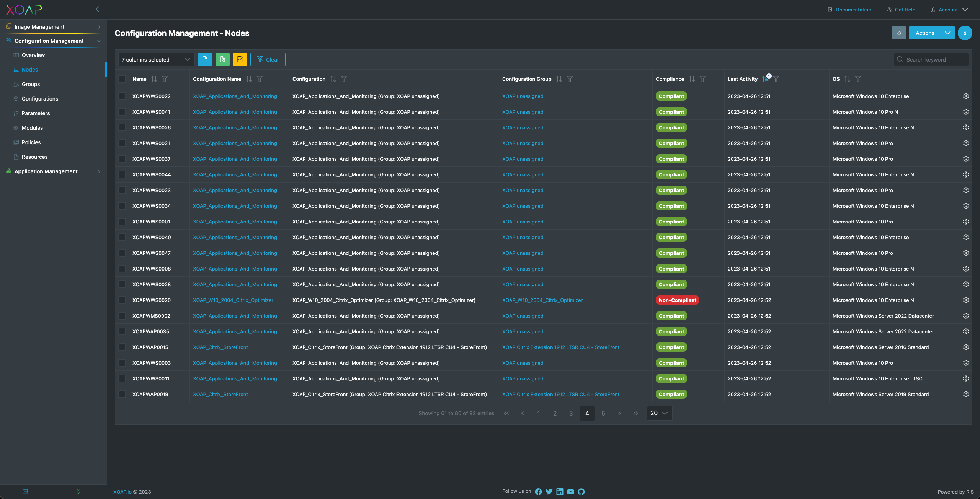Go to page 5 of results
Screen dimensions: 980x499
[x=603, y=413]
